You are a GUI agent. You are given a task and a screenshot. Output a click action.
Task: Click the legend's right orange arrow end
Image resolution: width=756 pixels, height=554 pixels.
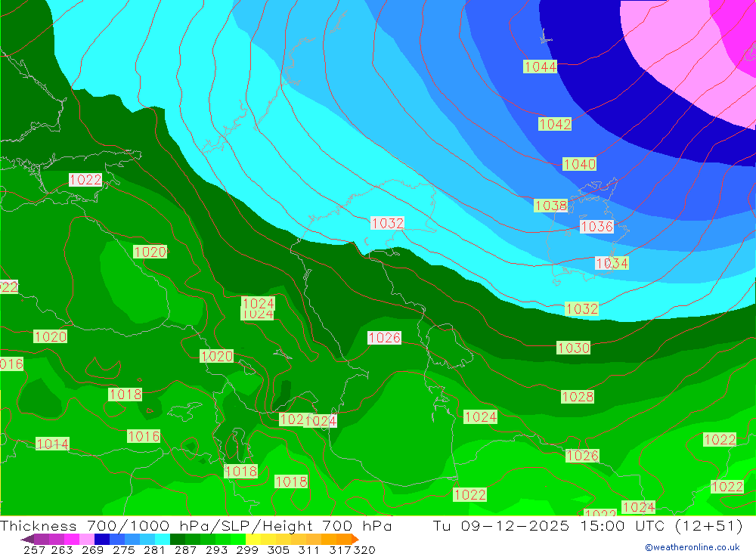pyautogui.click(x=355, y=540)
